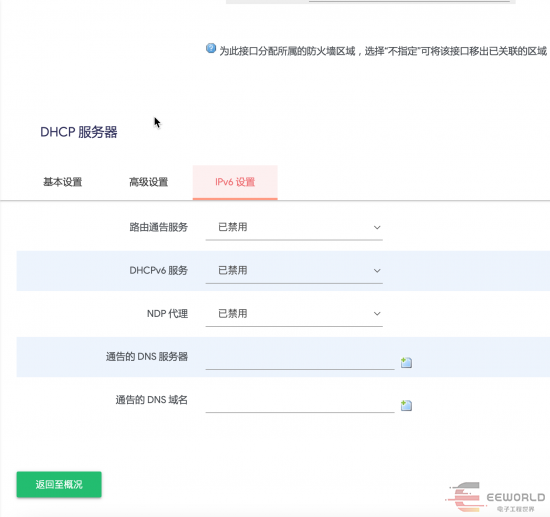Click the green 返回至概况 button
Screen dimensions: 550x517
point(59,484)
